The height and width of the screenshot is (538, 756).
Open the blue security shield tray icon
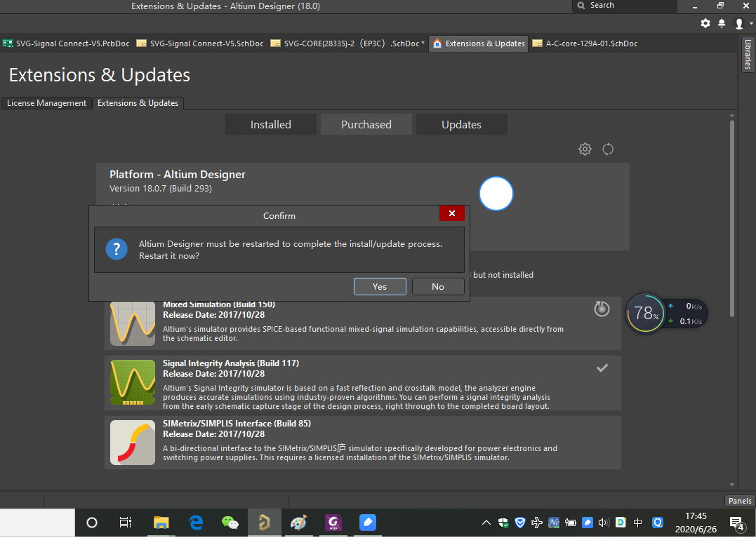pyautogui.click(x=520, y=523)
